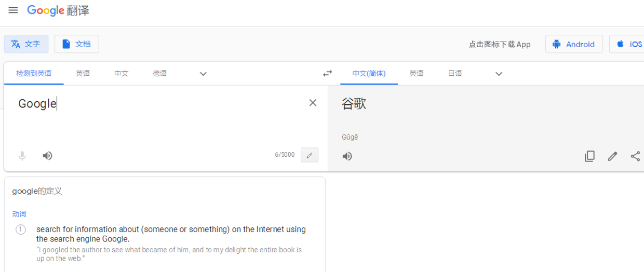Image resolution: width=644 pixels, height=272 pixels.
Task: Select the 文字 text mode button
Action: 26,44
